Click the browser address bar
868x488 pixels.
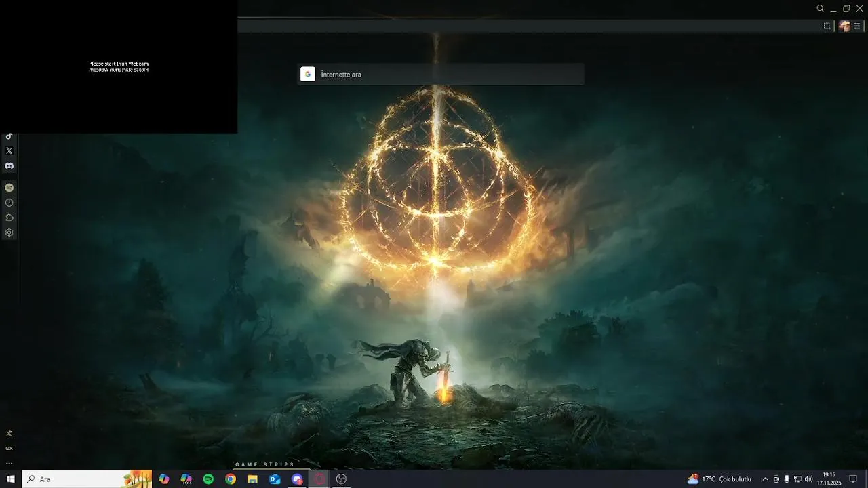[x=529, y=26]
